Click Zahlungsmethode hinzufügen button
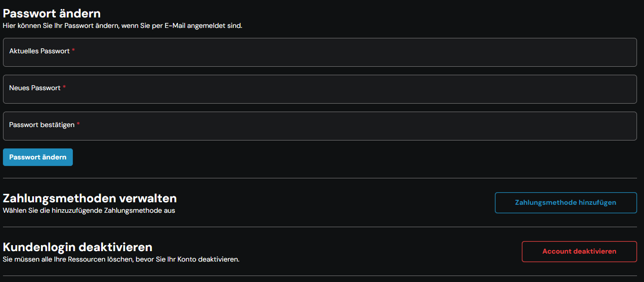Image resolution: width=644 pixels, height=282 pixels. pos(565,203)
